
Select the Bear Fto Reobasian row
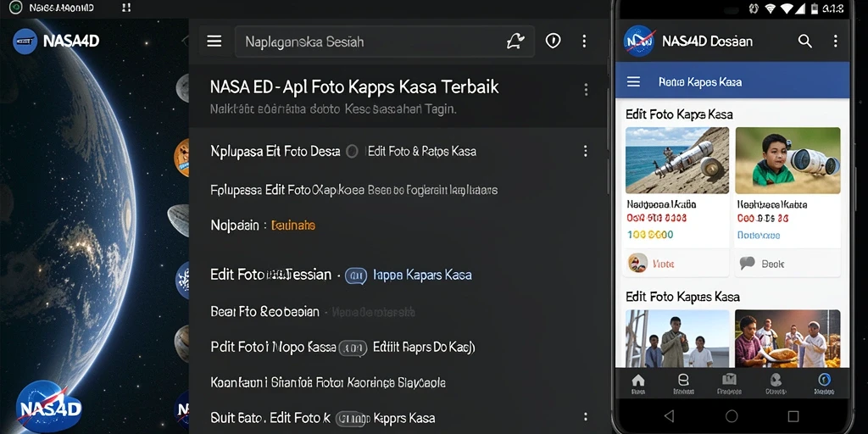click(x=313, y=312)
